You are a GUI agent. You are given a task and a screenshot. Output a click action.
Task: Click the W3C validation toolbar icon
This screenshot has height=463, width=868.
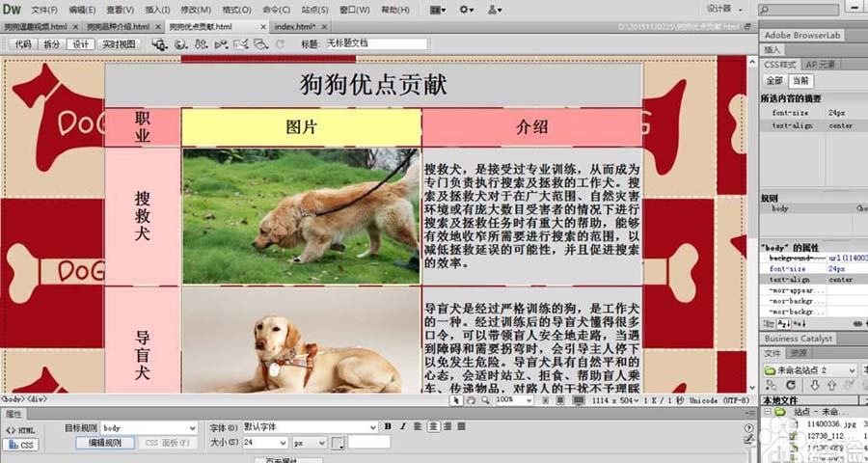[x=221, y=44]
